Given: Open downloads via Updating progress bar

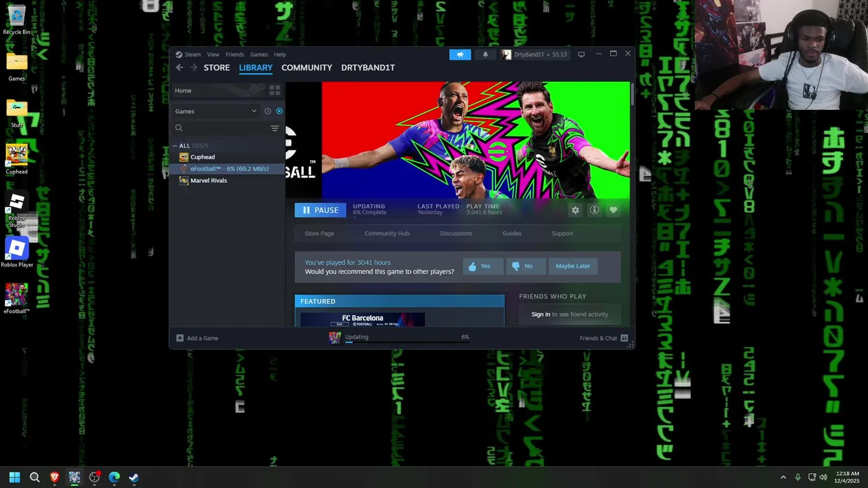Looking at the screenshot, I should 399,338.
